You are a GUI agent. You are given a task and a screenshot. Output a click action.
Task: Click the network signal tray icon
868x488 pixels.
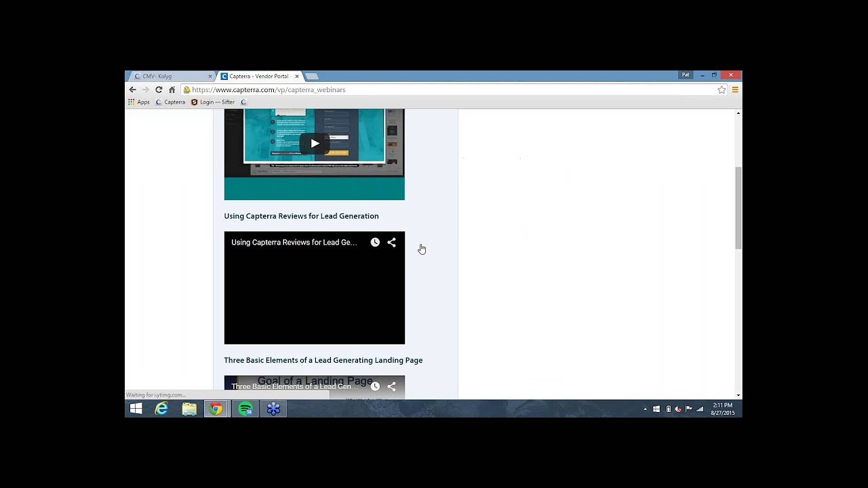tap(700, 409)
